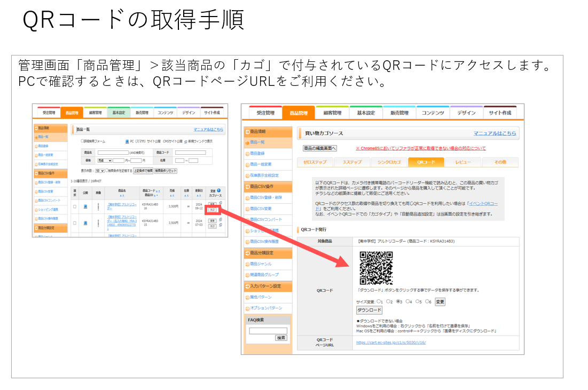Select the QRコード cart source tab
Image resolution: width=588 pixels, height=390 pixels.
(426, 162)
